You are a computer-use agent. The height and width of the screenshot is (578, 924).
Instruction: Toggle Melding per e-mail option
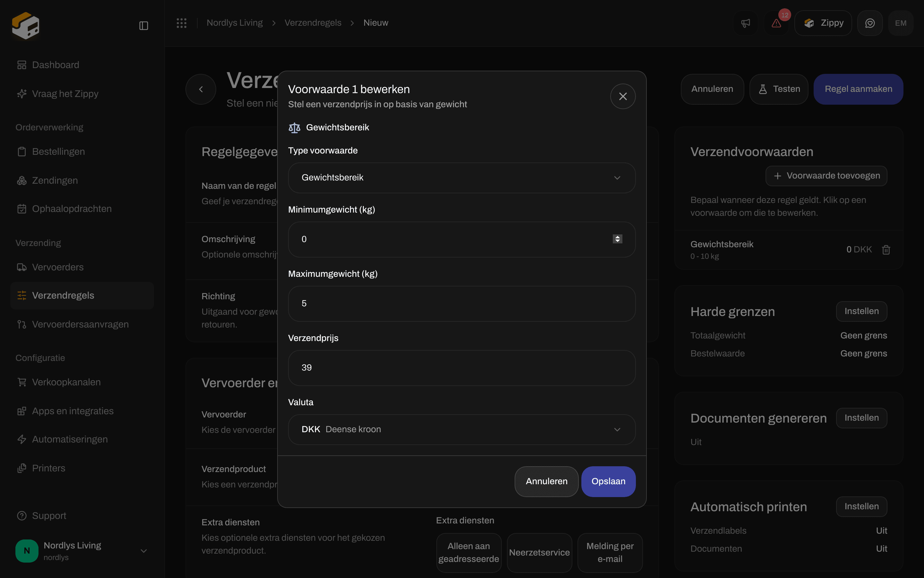click(x=610, y=553)
